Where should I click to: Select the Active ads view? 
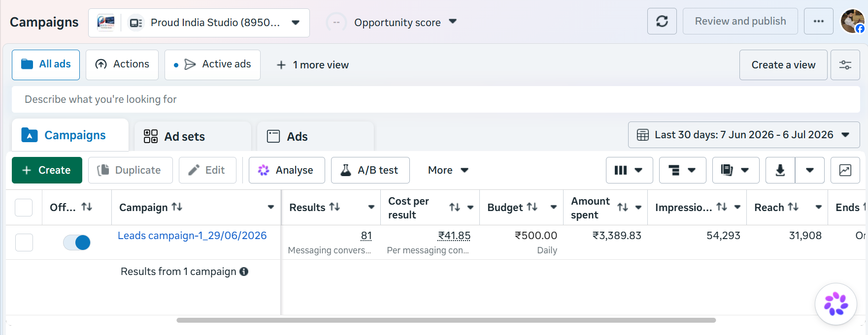point(212,64)
